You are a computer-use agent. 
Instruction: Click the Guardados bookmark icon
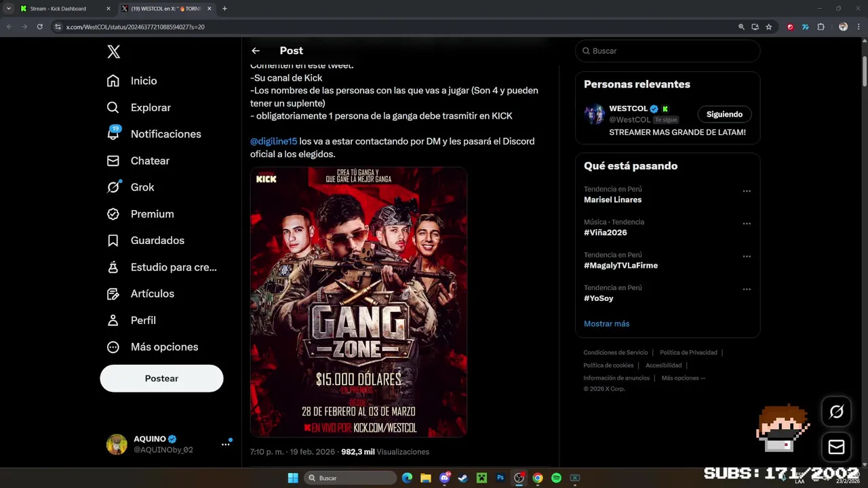113,241
